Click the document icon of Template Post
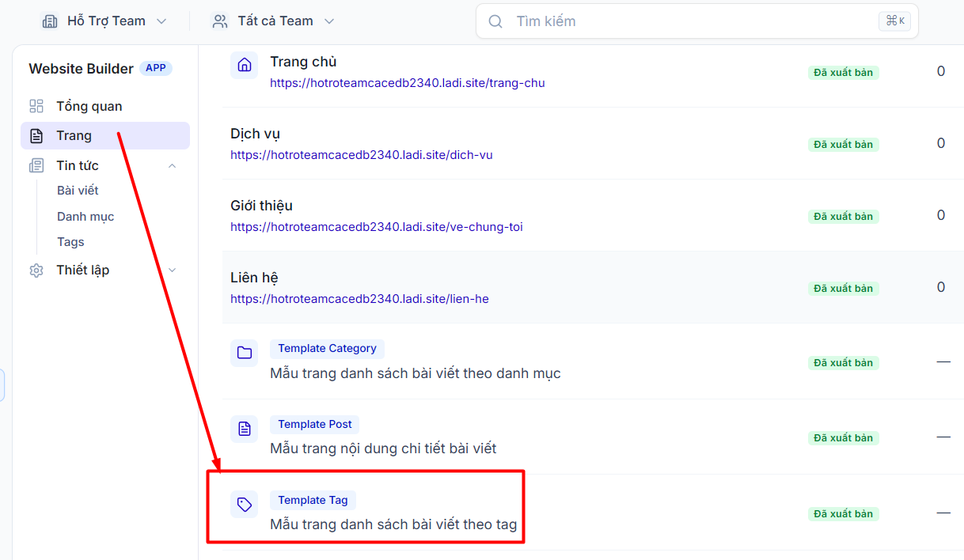964x560 pixels. (245, 429)
